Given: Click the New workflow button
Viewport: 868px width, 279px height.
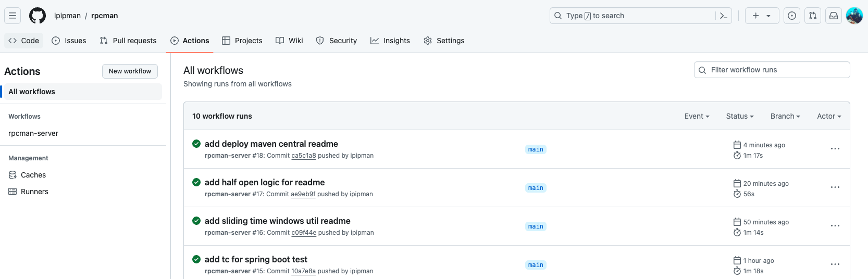Looking at the screenshot, I should coord(130,71).
